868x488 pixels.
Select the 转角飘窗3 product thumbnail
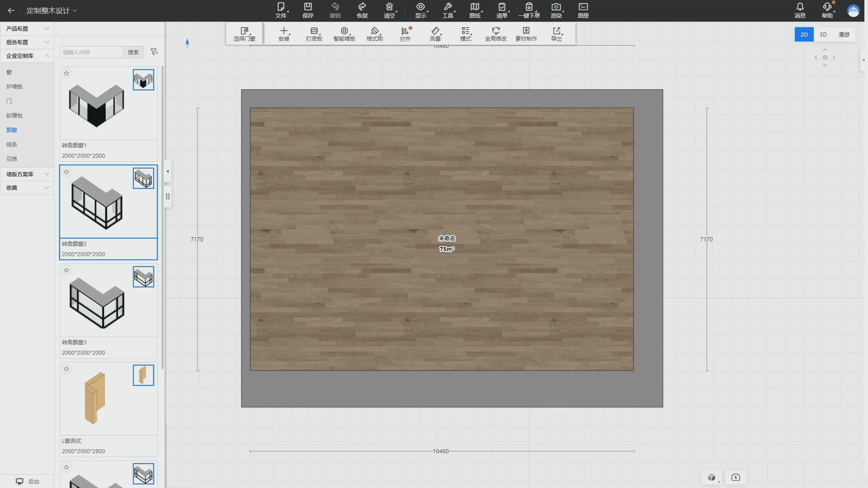(97, 302)
